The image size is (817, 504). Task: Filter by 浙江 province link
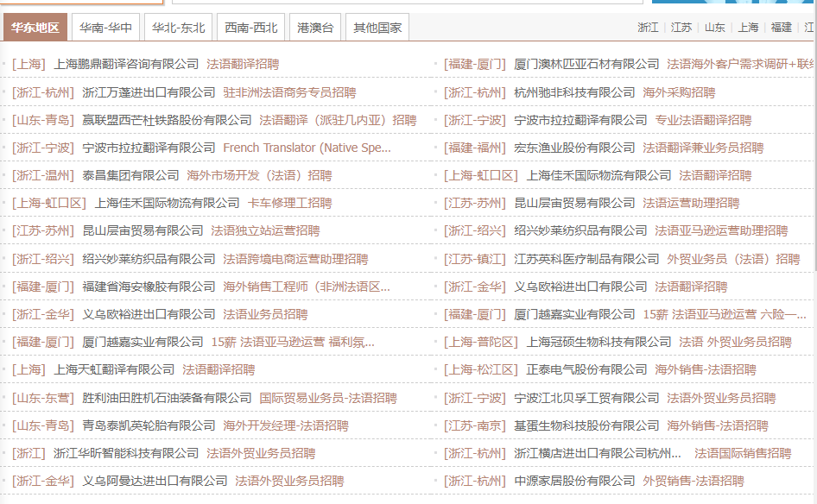pos(648,28)
